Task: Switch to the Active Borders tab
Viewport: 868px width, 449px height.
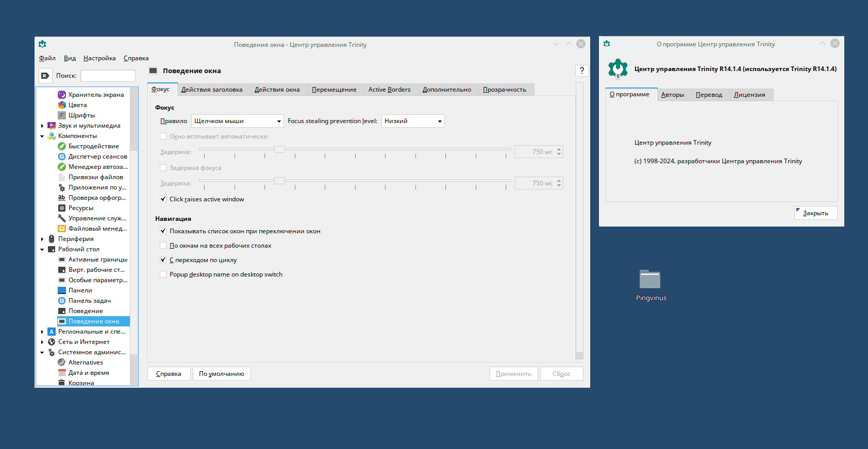Action: click(x=389, y=90)
